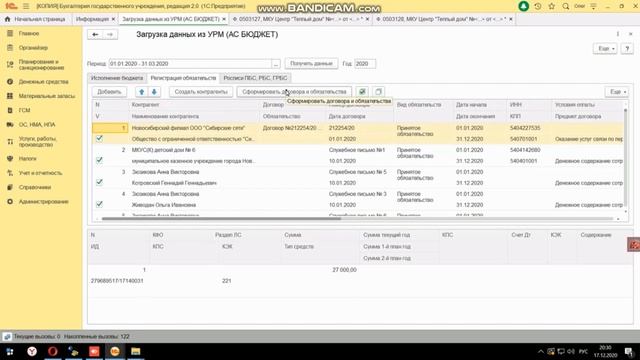Open ОС, НМА, НПА sidebar section
Screen dimensions: 640x360
click(x=37, y=124)
